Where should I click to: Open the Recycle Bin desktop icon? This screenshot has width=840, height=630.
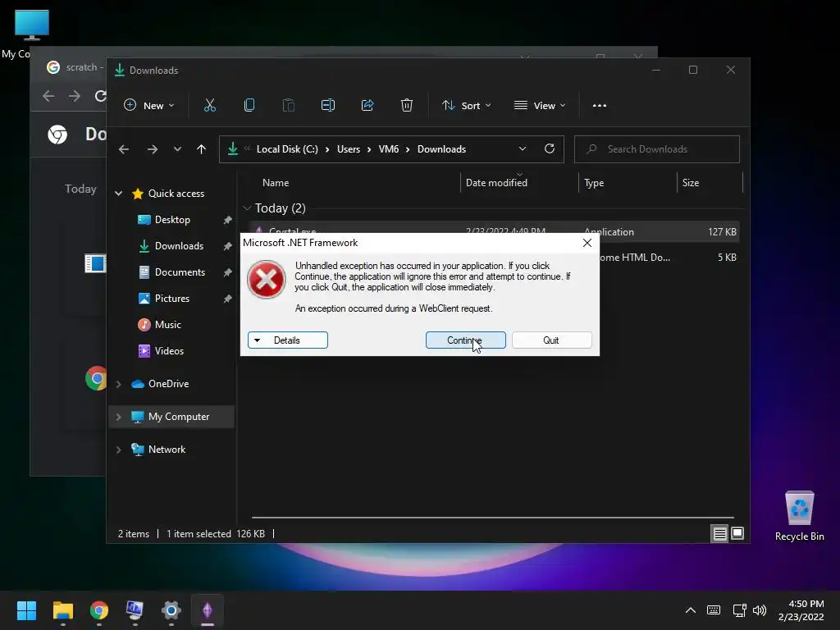coord(799,517)
